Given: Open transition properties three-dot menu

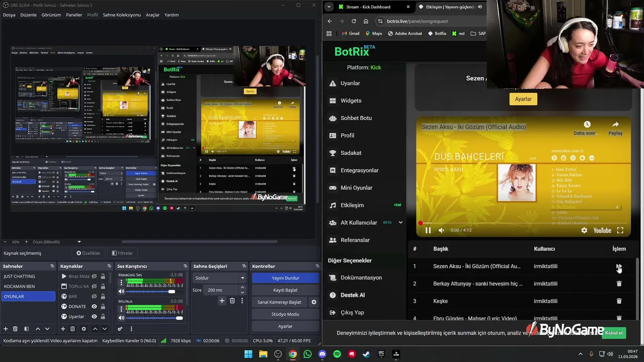Looking at the screenshot, I should pyautogui.click(x=242, y=301).
